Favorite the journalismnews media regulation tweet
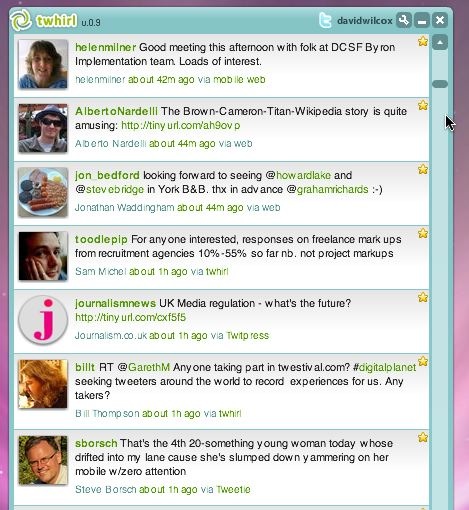469x510 pixels. point(423,297)
